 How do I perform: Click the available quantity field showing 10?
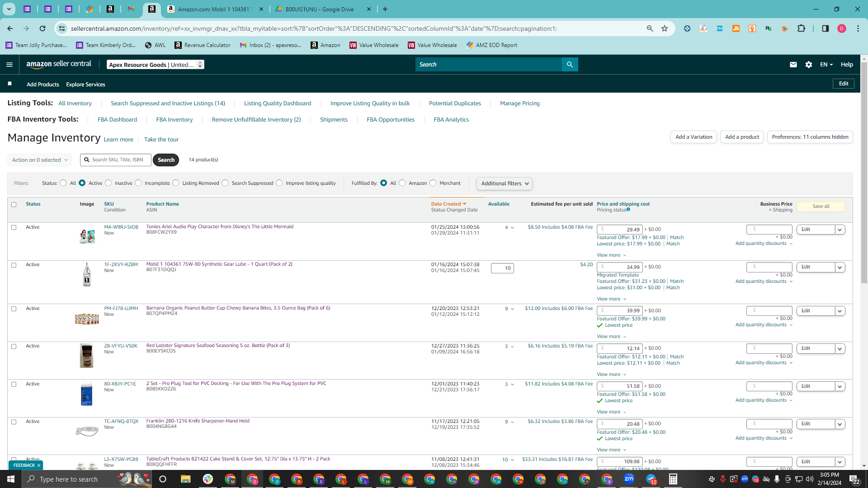tap(502, 268)
